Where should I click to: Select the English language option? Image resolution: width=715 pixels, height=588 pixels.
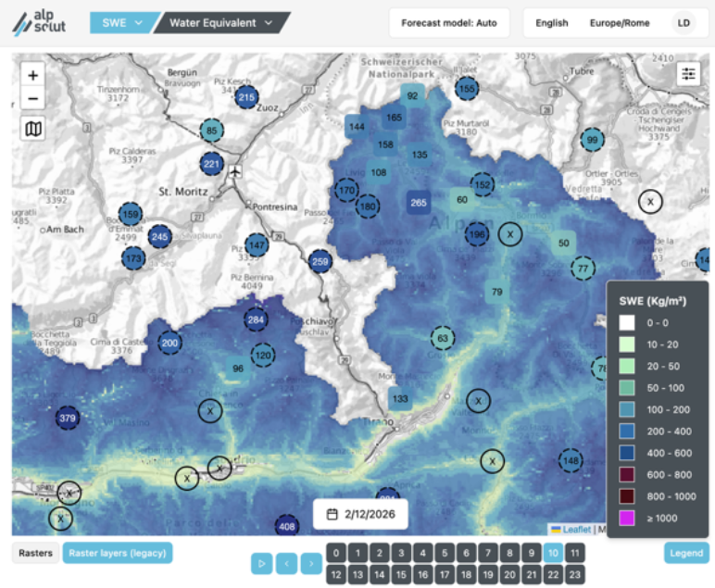(551, 23)
